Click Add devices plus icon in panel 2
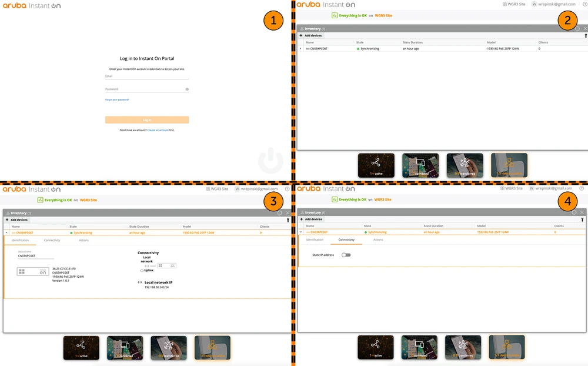The height and width of the screenshot is (366, 588). (x=301, y=35)
